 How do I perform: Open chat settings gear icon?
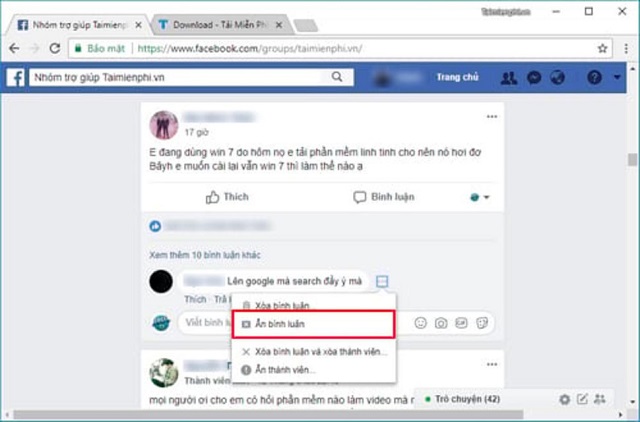pos(565,400)
